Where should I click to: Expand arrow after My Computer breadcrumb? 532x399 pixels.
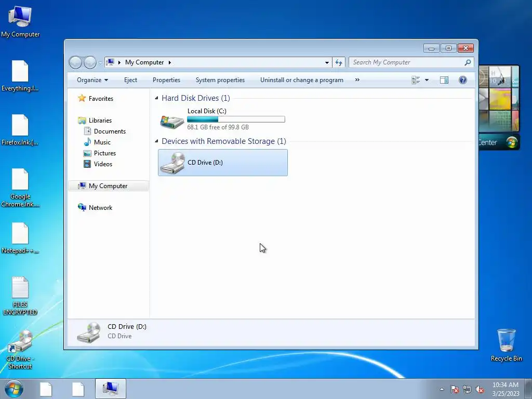(170, 62)
